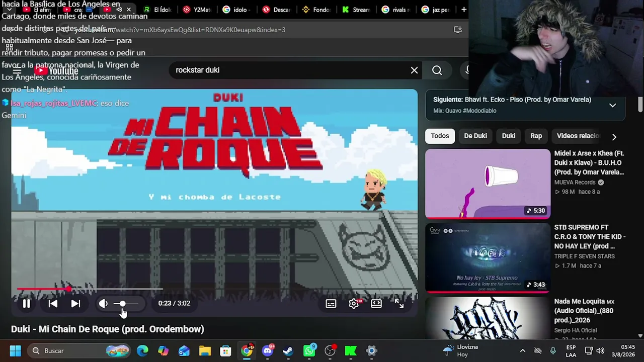Open Microsoft Store from the taskbar
Viewport: 644px width, 362px height.
click(226, 351)
